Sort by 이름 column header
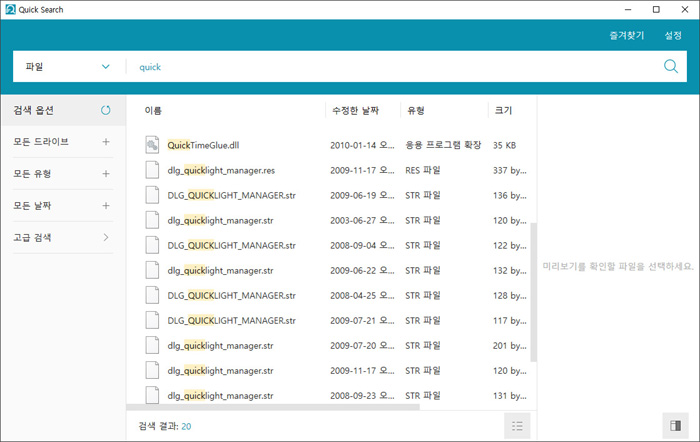Viewport: 700px width, 442px height. 153,110
